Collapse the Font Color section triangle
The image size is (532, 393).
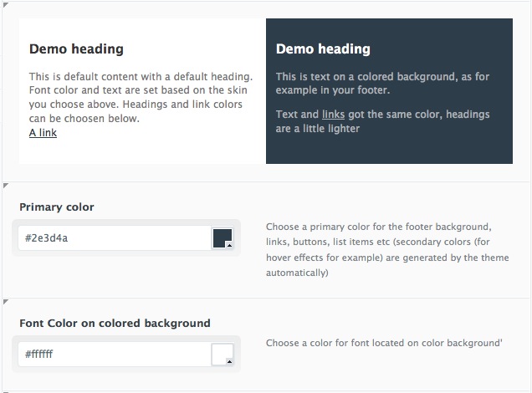(x=5, y=302)
